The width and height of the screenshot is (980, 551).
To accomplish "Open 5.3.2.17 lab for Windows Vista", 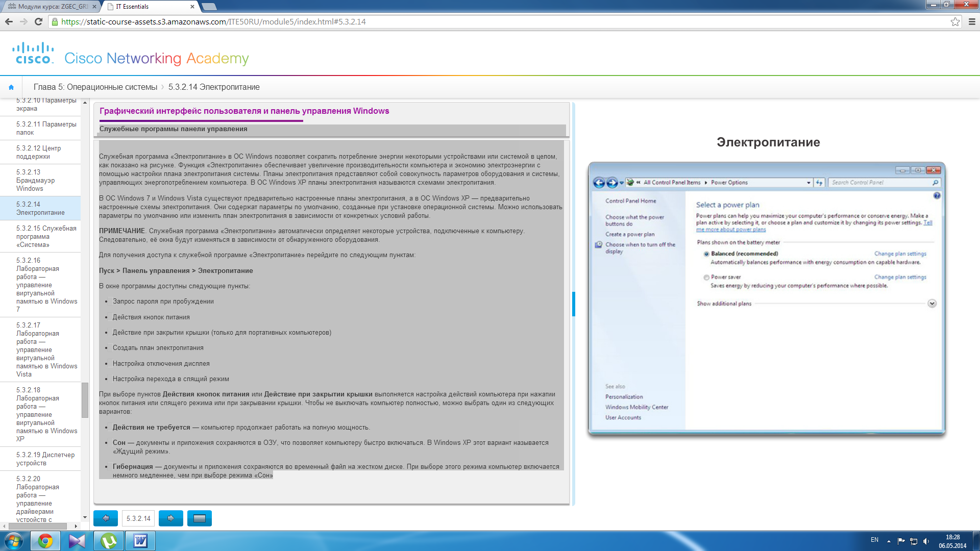I will coord(40,349).
